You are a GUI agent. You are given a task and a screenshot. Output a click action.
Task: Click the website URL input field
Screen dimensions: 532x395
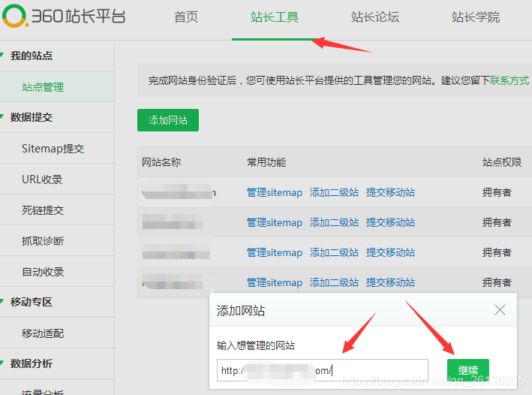tap(323, 370)
